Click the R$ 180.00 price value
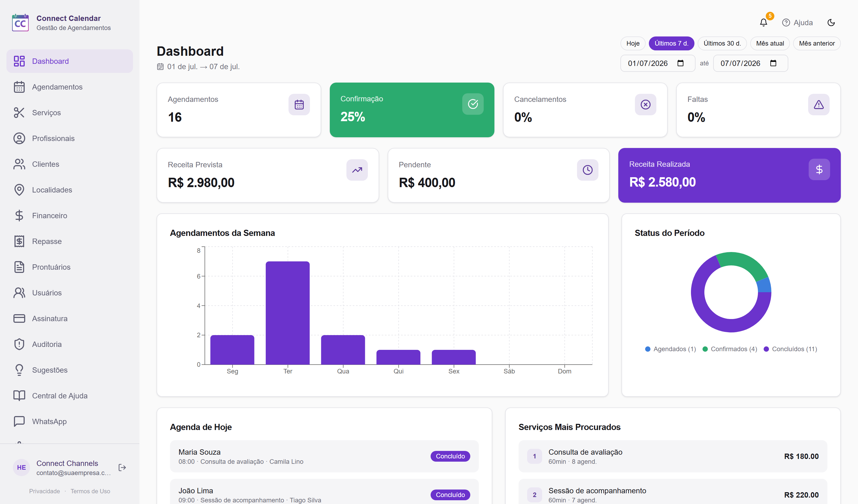The image size is (858, 504). click(x=801, y=456)
